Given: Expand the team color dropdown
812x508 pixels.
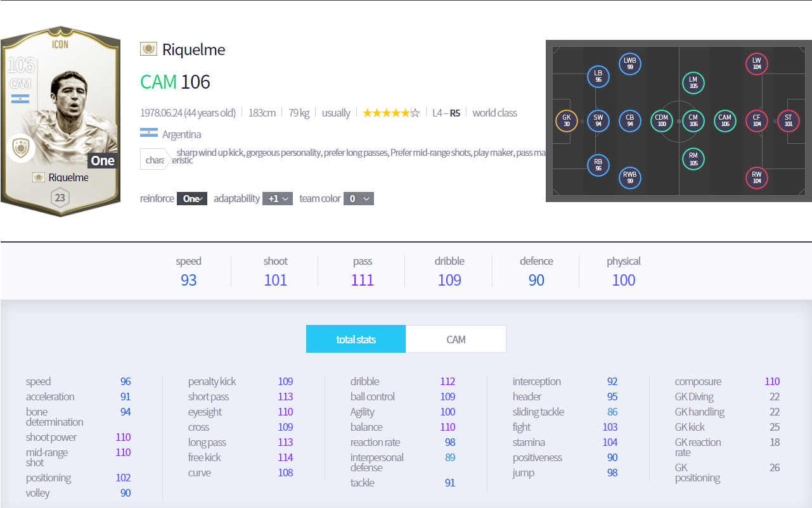Looking at the screenshot, I should 359,198.
